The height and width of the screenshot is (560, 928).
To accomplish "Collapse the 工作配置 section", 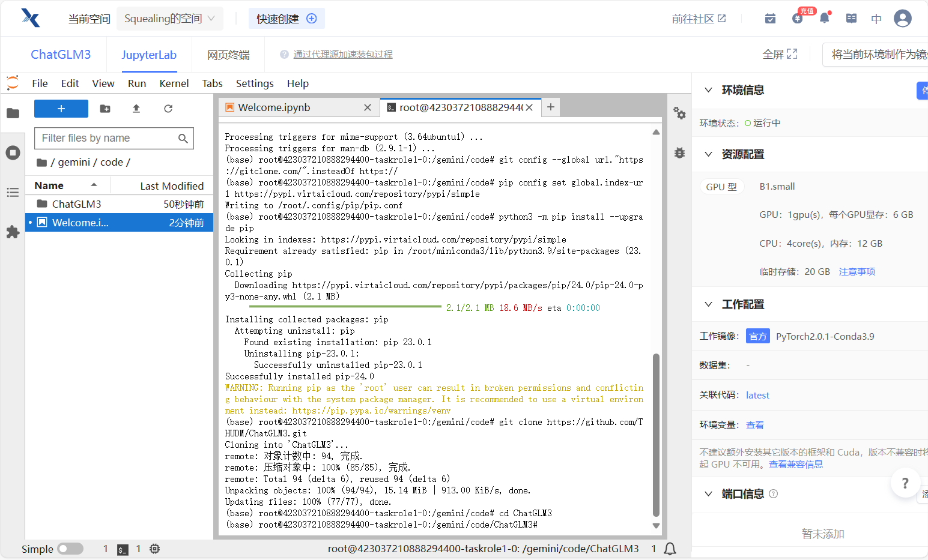I will coord(709,304).
